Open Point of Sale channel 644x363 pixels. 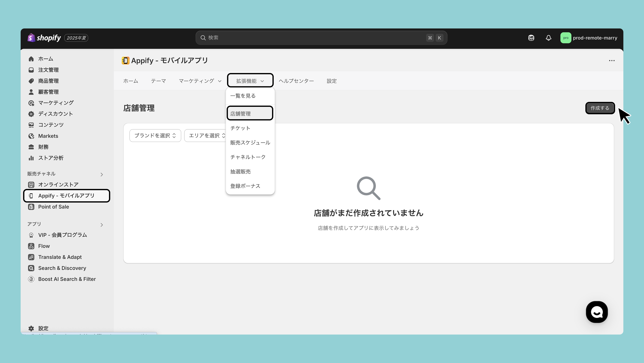pos(53,207)
